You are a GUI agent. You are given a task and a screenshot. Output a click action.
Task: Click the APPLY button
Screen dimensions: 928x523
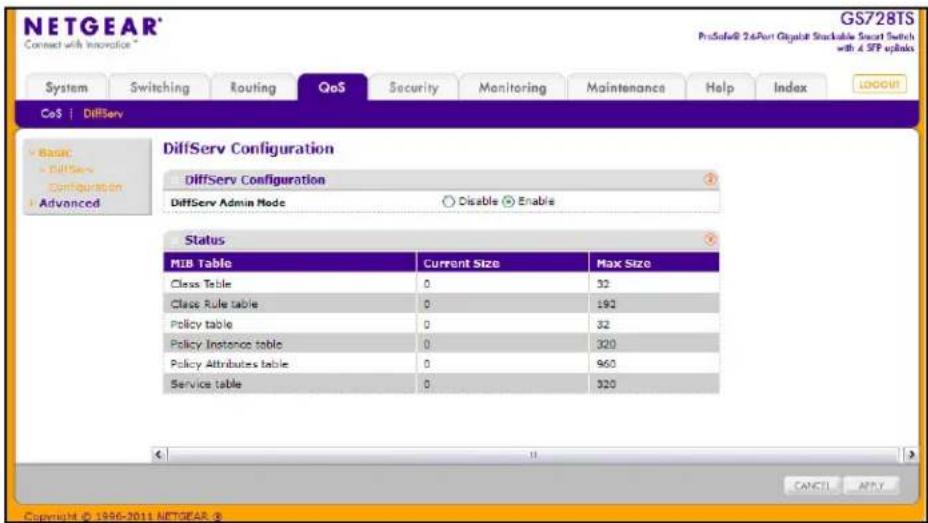tap(871, 486)
